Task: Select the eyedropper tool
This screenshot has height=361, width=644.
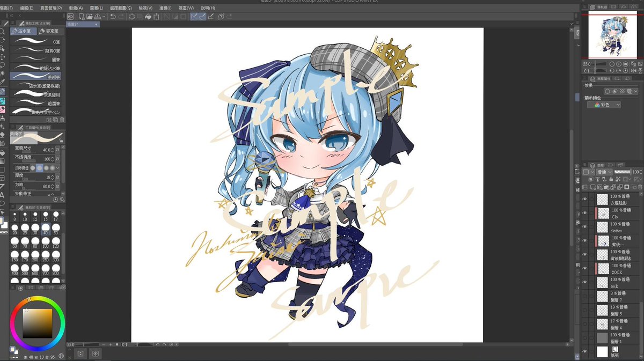Action: [x=3, y=82]
